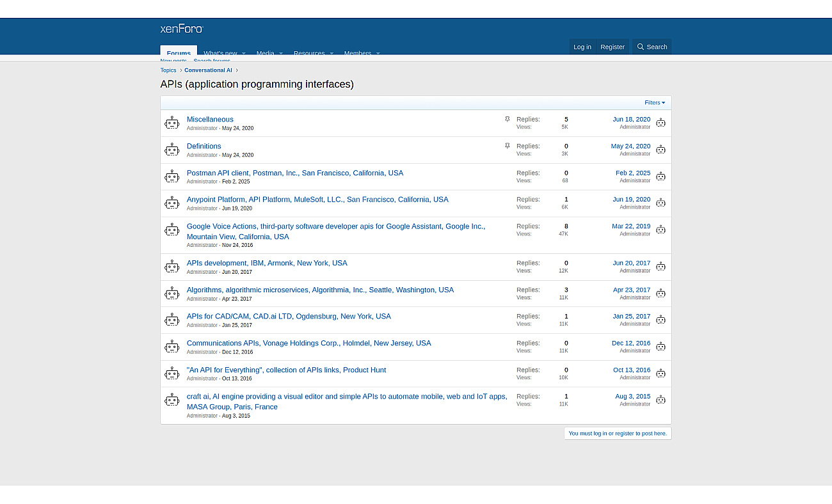
Task: Open author avatar beside Google Voice Actions thread
Action: (x=172, y=230)
